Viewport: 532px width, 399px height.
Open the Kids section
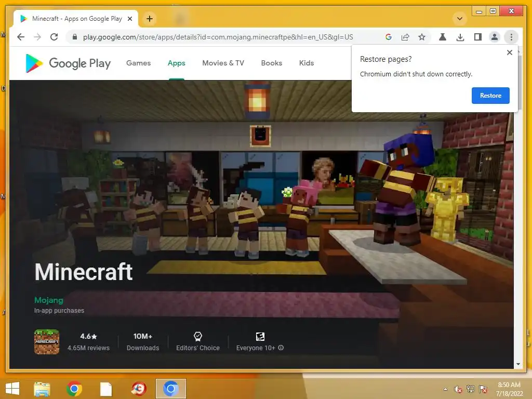[x=307, y=63]
